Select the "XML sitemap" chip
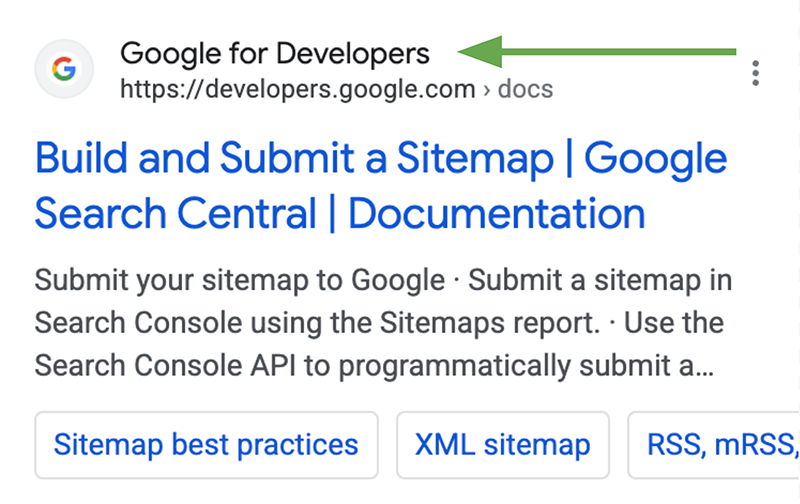800x504 pixels. [x=502, y=444]
